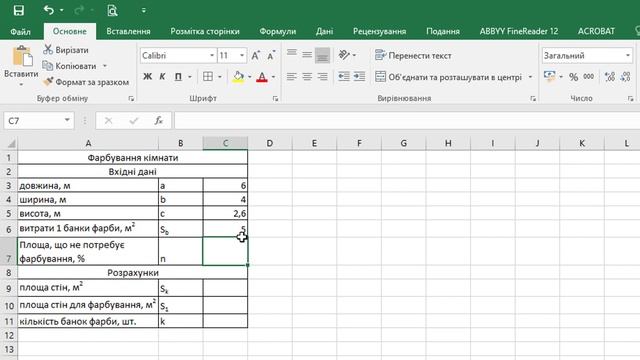Image resolution: width=640 pixels, height=360 pixels.
Task: Cut selection using Вирізати
Action: (x=66, y=50)
